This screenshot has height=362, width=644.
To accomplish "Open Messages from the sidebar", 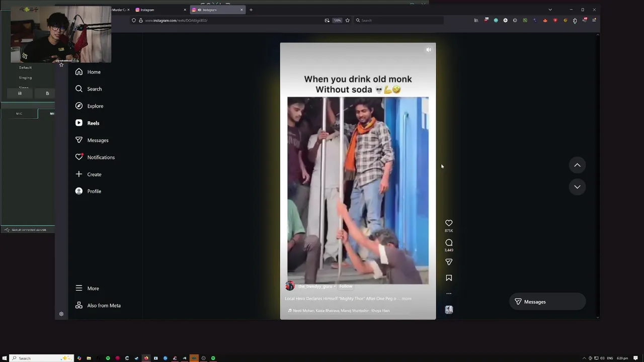I will (92, 140).
